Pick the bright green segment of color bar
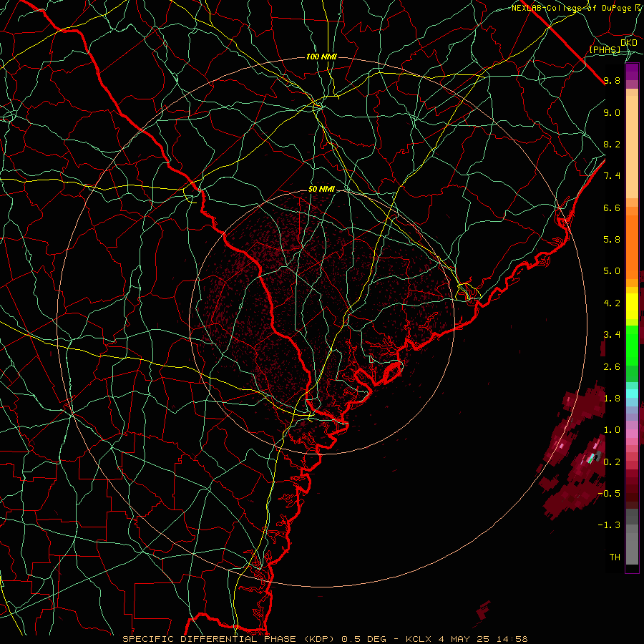 point(632,345)
